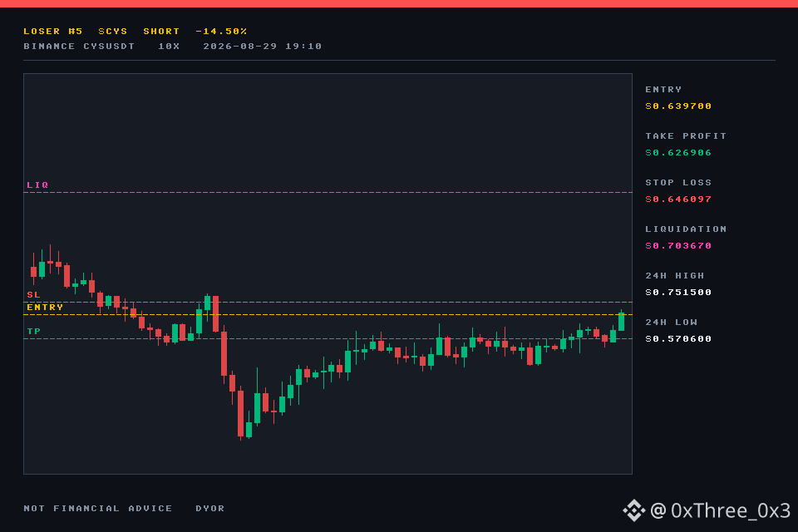Click the LIQUIDATION heading
This screenshot has height=532, width=798.
tap(686, 229)
